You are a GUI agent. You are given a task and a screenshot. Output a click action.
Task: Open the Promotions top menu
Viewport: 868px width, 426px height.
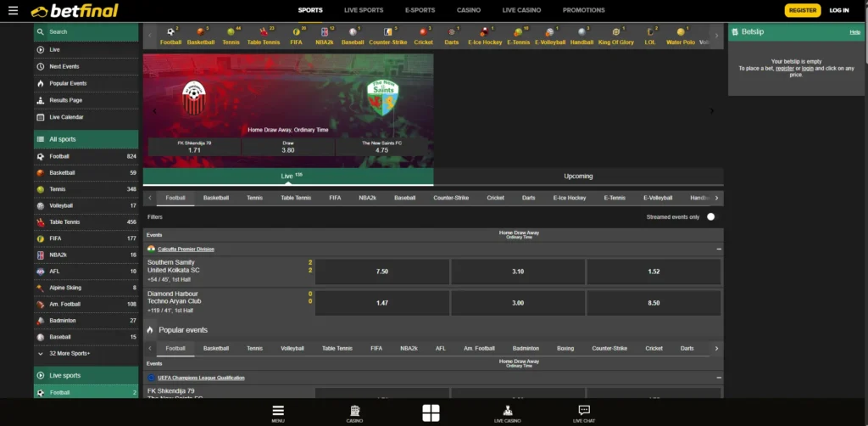pos(583,10)
